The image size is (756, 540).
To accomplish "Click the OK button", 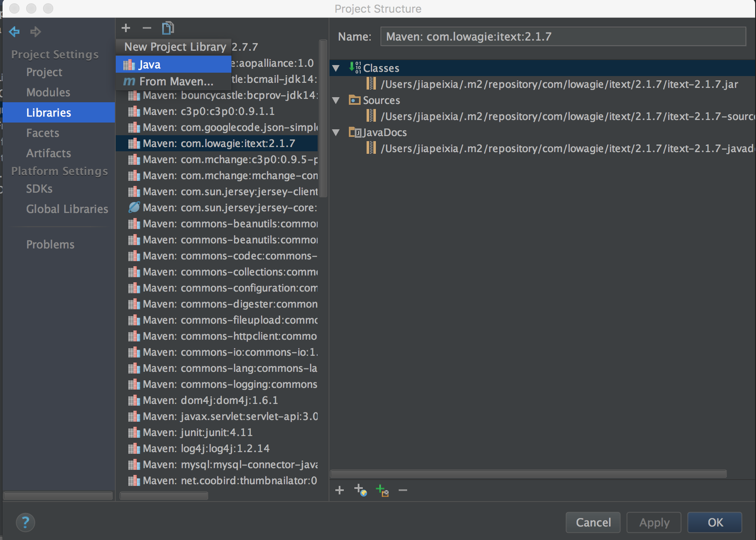I will (715, 522).
